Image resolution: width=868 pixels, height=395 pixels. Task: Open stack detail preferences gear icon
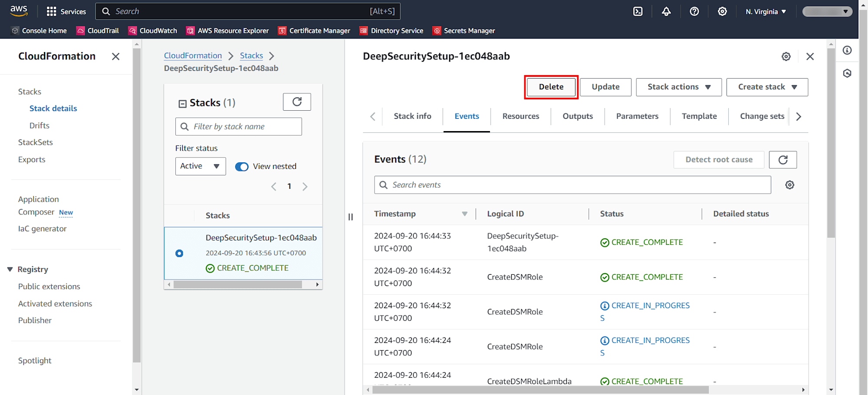[786, 56]
